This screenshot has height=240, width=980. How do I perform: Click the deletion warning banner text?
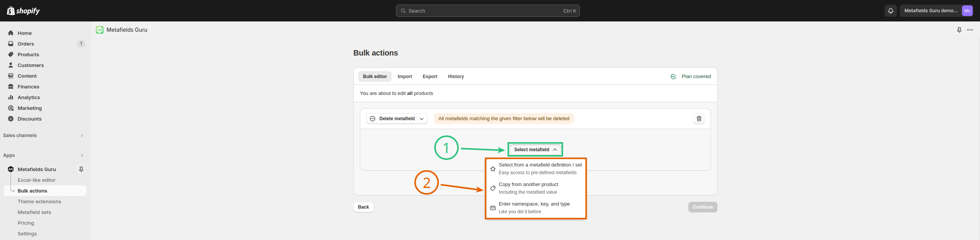click(x=504, y=119)
